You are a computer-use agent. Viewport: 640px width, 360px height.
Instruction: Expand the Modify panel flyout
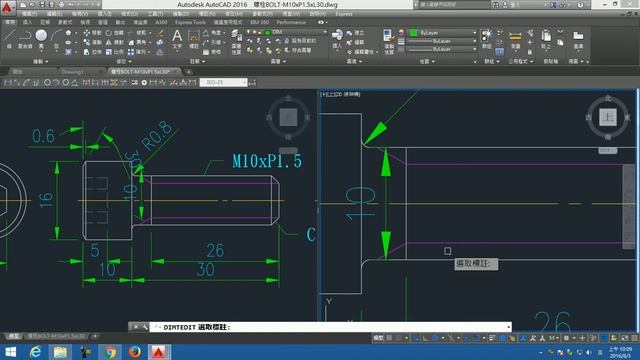click(124, 61)
